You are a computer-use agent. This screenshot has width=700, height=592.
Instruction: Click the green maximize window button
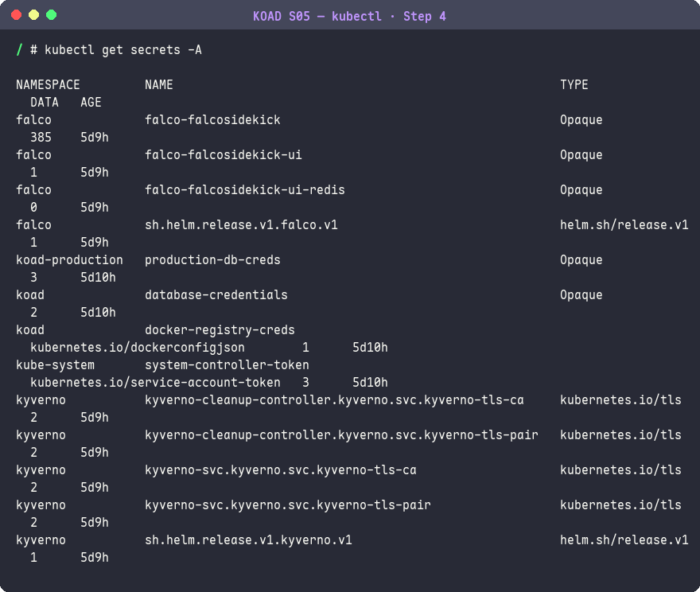click(52, 15)
